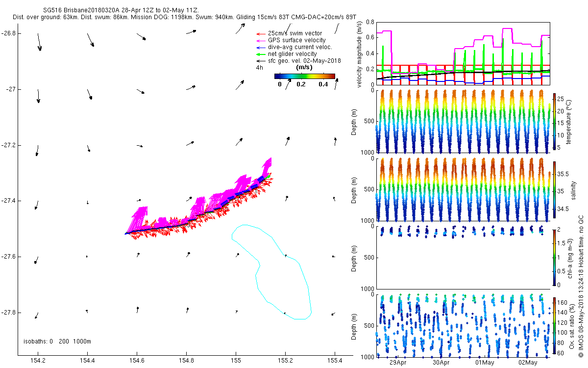The width and height of the screenshot is (588, 368).
Task: Click the temperature (°C) colorbar
Action: (554, 122)
